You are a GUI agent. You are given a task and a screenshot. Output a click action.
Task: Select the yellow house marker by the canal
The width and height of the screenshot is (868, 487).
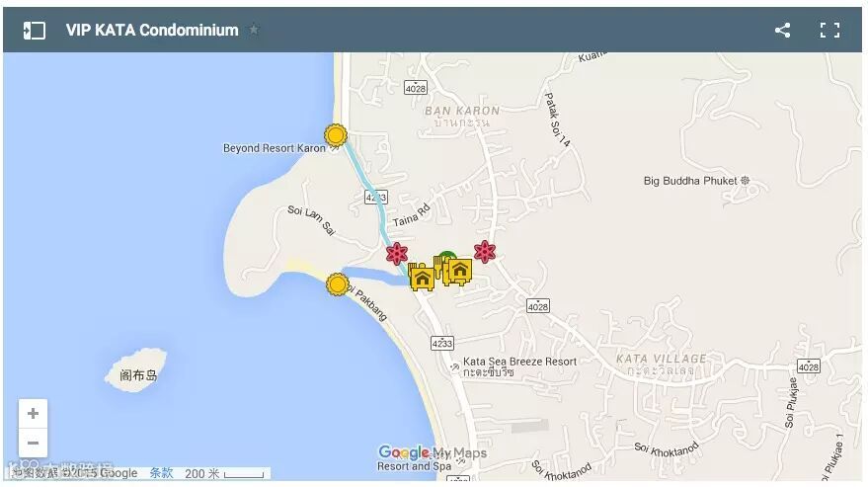[423, 278]
